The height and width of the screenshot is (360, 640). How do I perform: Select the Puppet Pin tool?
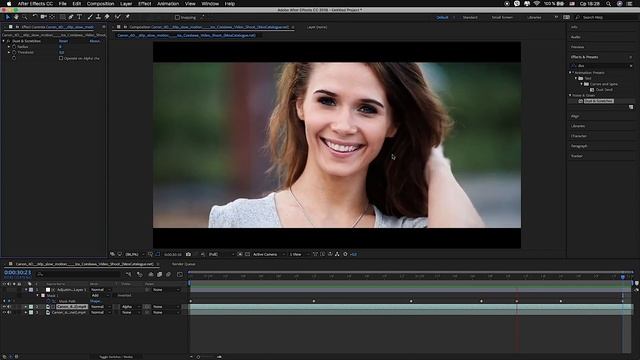(127, 17)
